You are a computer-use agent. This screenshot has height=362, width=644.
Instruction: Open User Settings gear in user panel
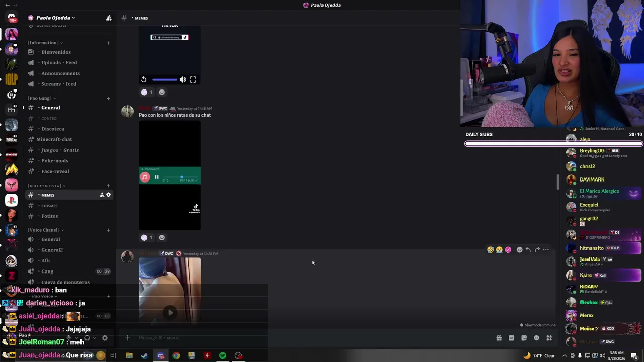coord(105,338)
